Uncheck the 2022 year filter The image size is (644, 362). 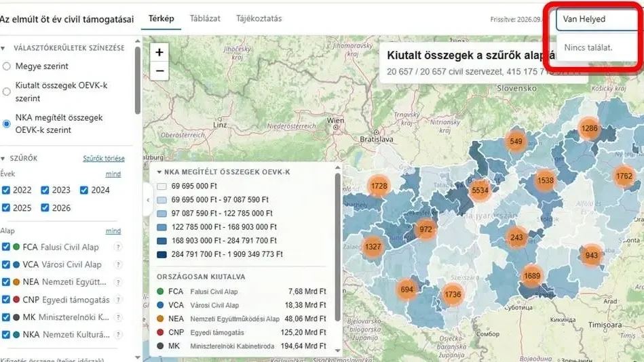(5, 190)
